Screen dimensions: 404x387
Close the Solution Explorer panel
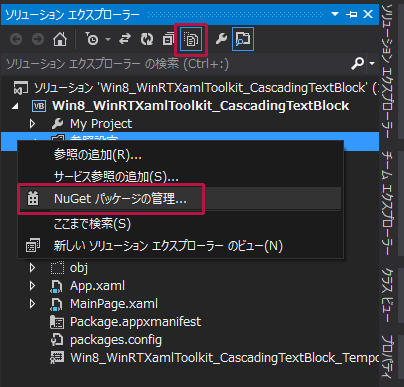pyautogui.click(x=368, y=14)
